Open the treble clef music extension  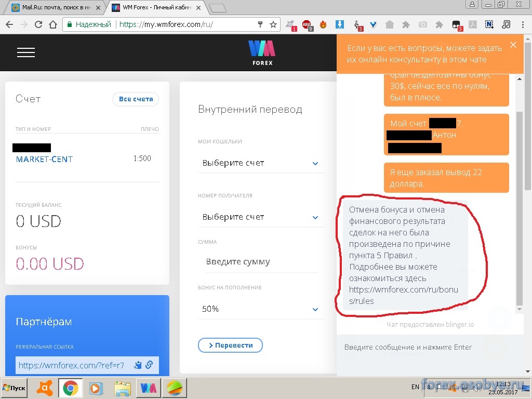coord(357,25)
